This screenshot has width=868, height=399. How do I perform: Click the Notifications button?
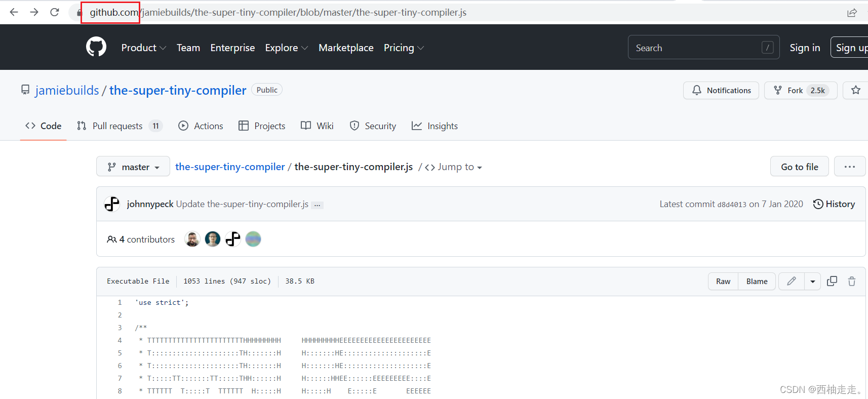click(x=721, y=90)
